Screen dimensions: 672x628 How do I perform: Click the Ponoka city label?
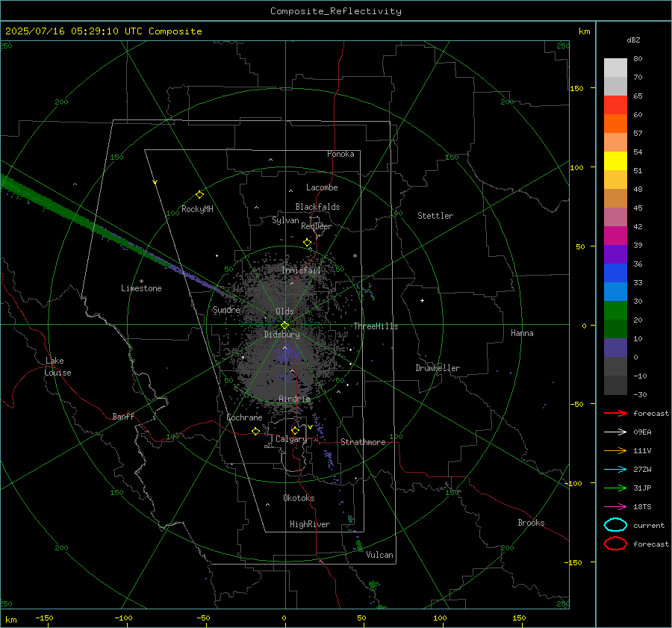(x=340, y=154)
